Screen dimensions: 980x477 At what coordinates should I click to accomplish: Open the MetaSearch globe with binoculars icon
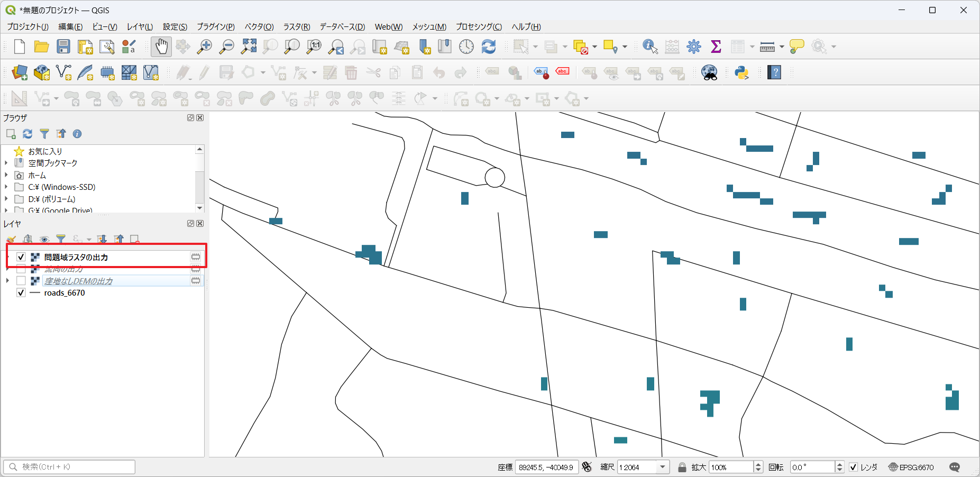click(709, 72)
